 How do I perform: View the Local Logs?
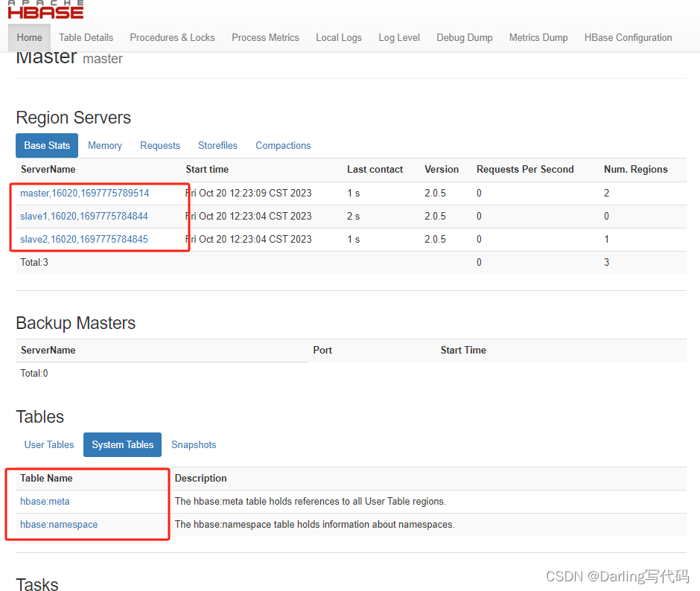(x=339, y=37)
